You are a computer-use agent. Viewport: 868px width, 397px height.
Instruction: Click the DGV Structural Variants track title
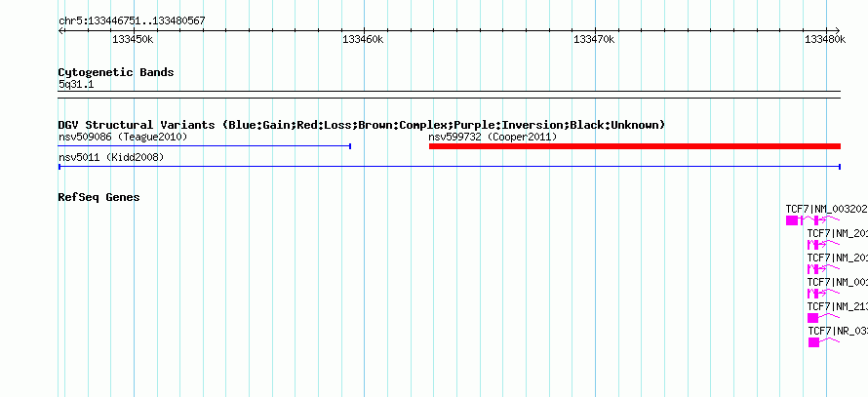[x=362, y=125]
